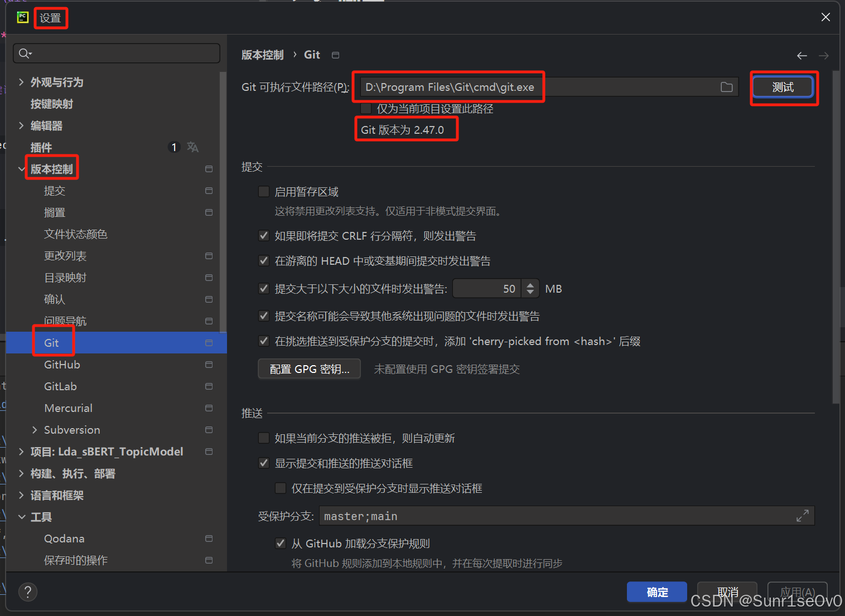The image size is (845, 616).
Task: Click the 确定 button
Action: pyautogui.click(x=657, y=592)
